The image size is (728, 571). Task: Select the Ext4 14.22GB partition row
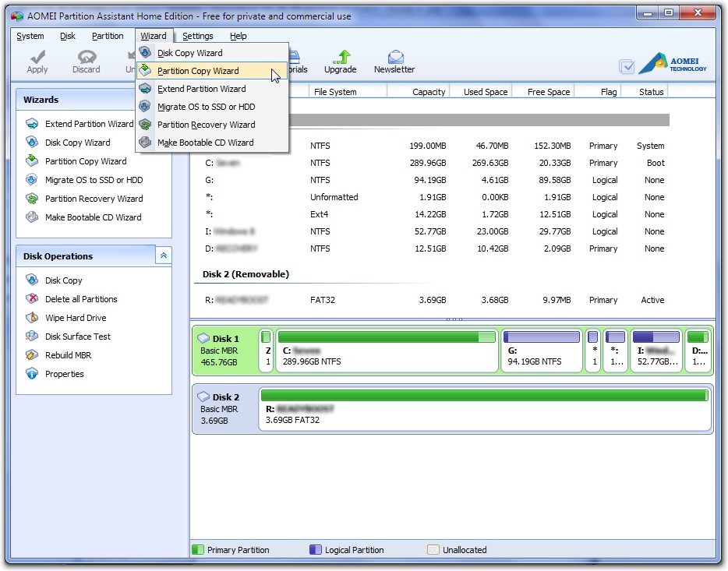432,214
